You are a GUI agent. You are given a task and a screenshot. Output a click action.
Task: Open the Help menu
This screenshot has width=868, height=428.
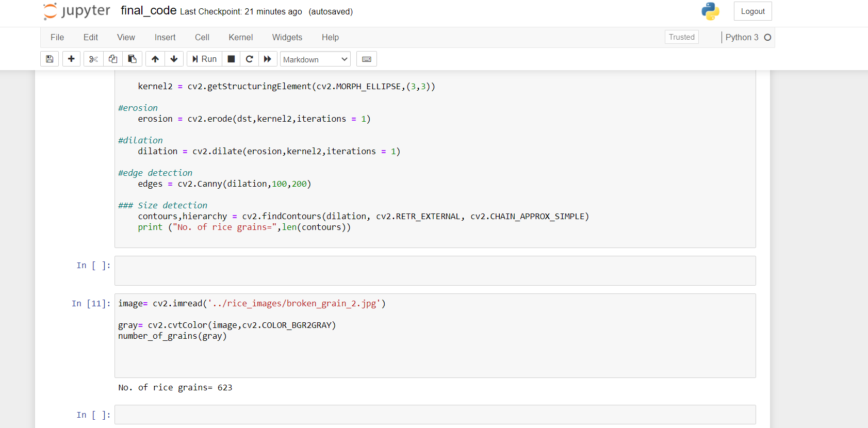[330, 37]
